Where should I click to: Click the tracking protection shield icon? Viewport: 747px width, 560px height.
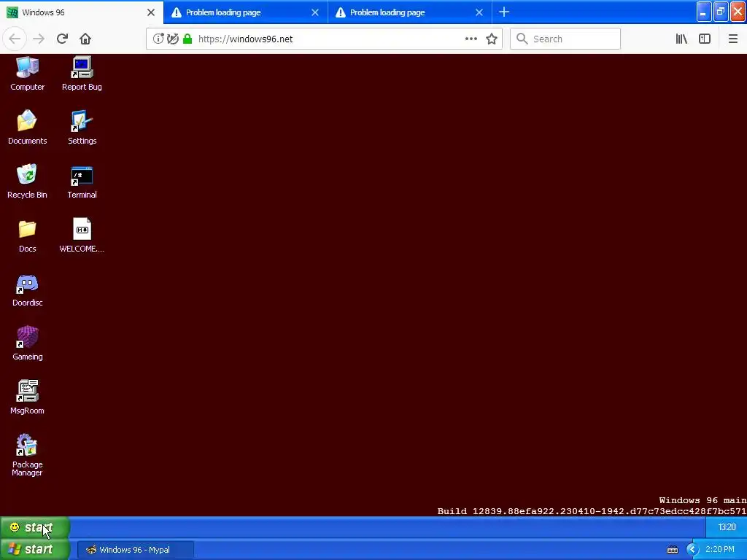(x=172, y=39)
